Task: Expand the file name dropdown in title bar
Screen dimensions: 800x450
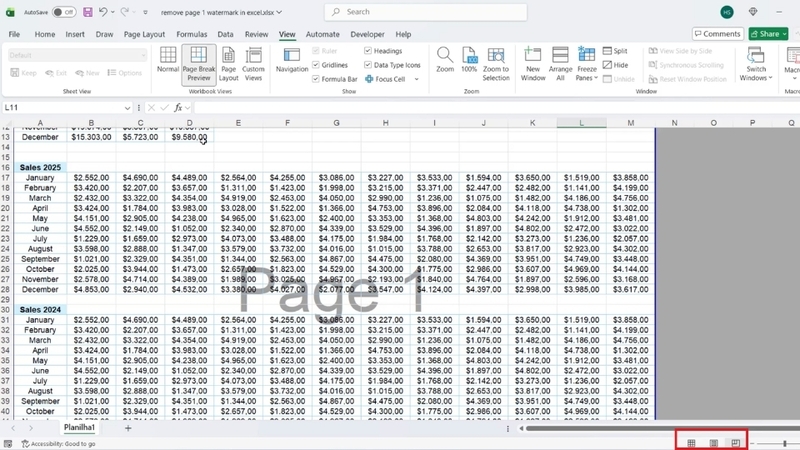Action: tap(279, 12)
